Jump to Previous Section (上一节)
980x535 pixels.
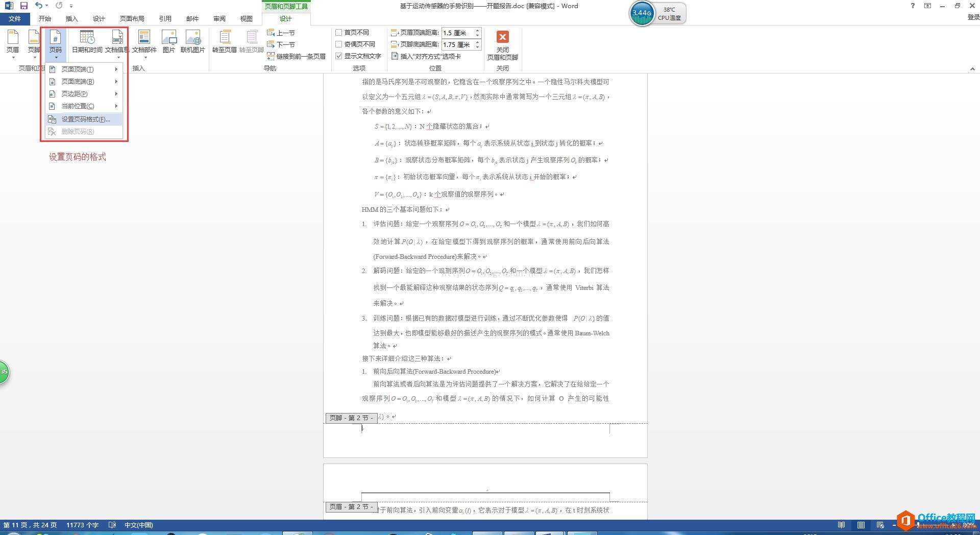281,33
